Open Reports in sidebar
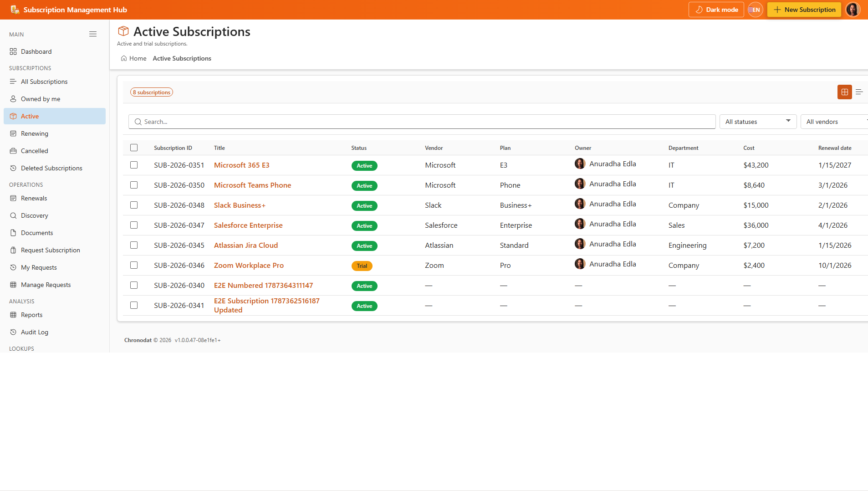The image size is (868, 491). click(x=55, y=315)
